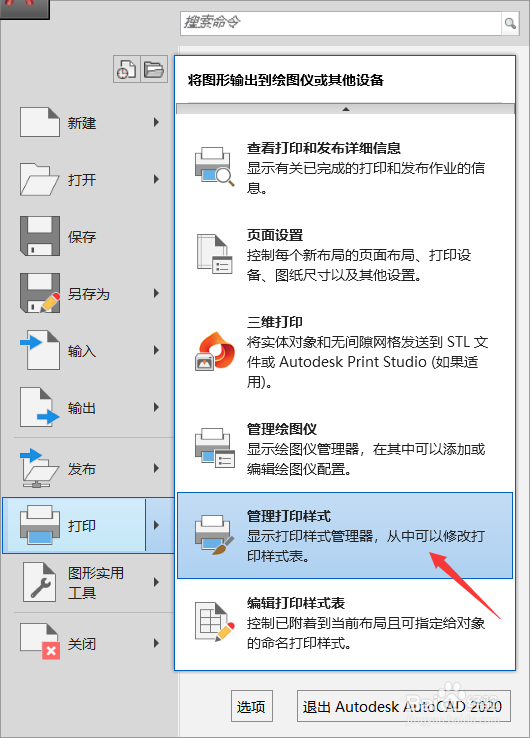Open 编辑打印样式表 entry title
The height and width of the screenshot is (738, 530).
296,603
